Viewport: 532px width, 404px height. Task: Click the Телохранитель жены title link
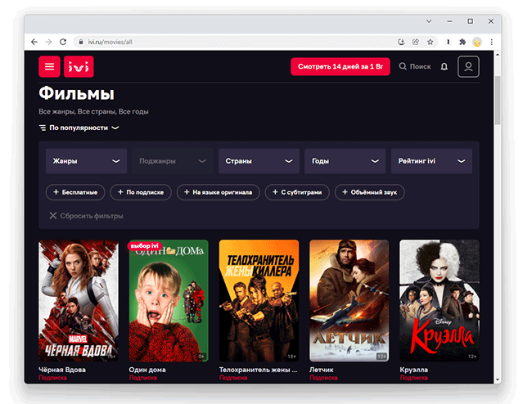pyautogui.click(x=258, y=370)
